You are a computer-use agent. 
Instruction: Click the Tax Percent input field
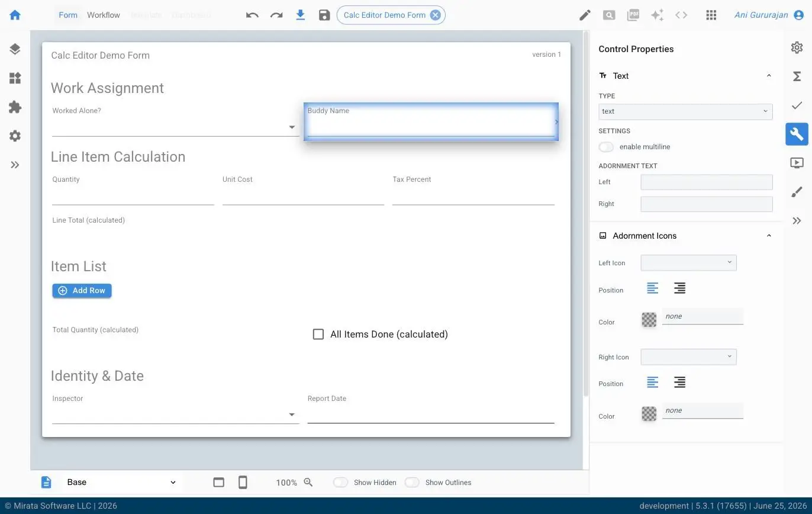(473, 195)
